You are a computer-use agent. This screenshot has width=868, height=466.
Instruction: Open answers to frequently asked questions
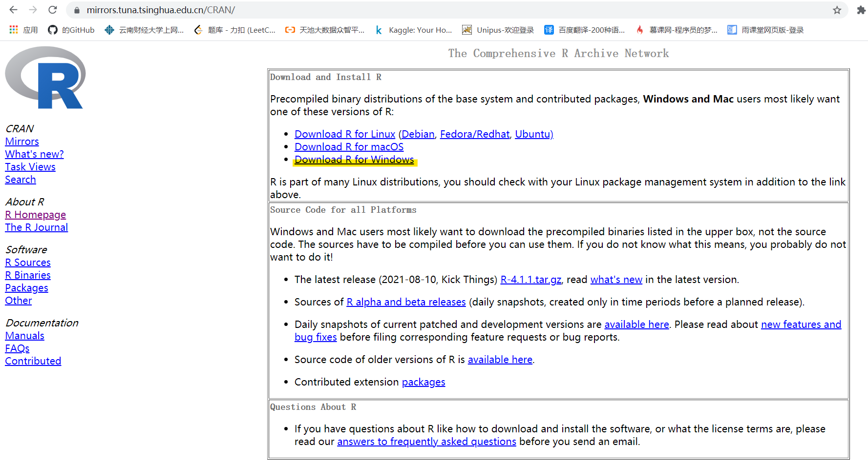pos(426,442)
